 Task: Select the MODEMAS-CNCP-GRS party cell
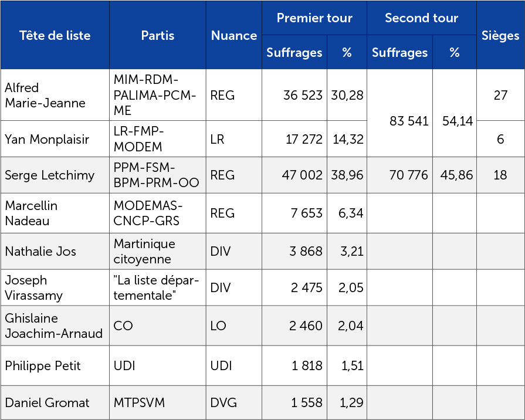148,214
